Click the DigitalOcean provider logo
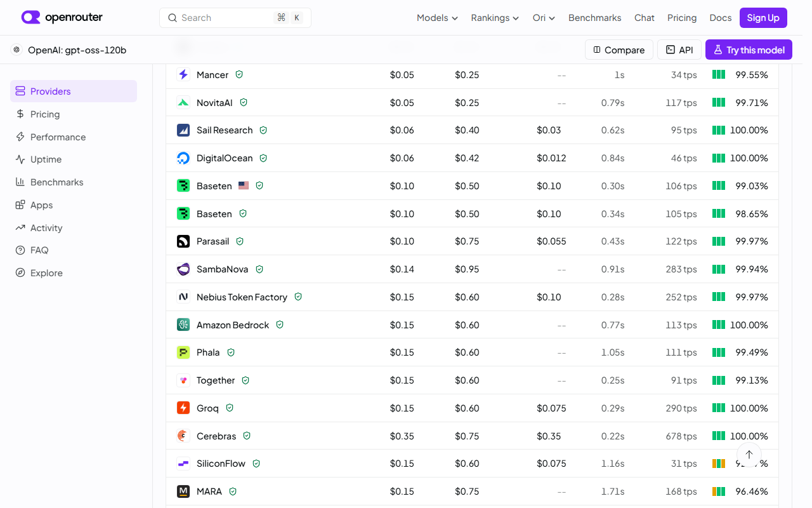 tap(183, 158)
